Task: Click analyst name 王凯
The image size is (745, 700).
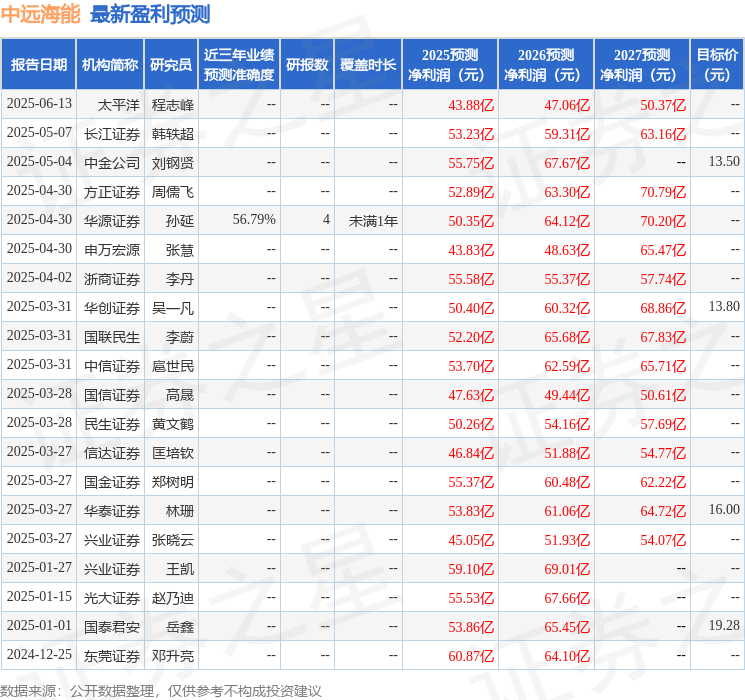Action: pos(180,569)
